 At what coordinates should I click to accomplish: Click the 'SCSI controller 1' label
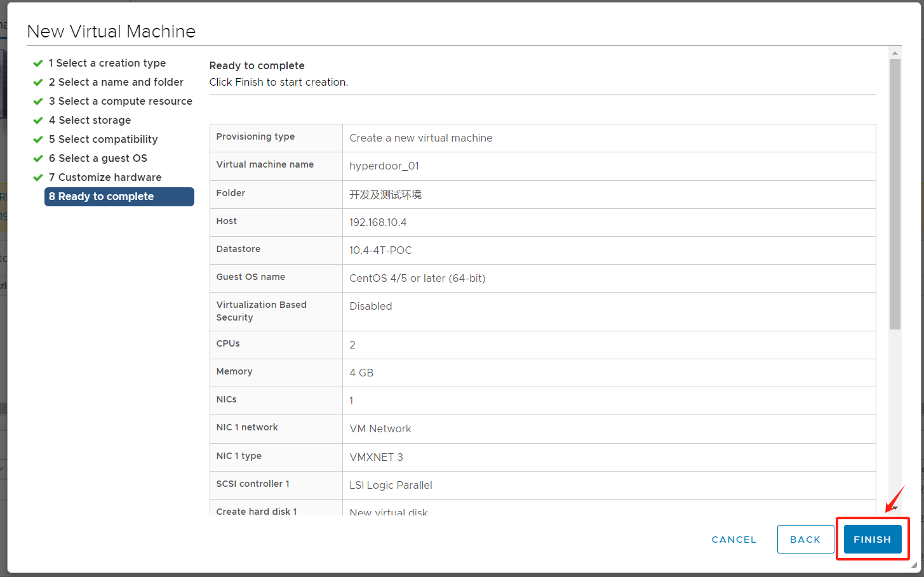(253, 484)
